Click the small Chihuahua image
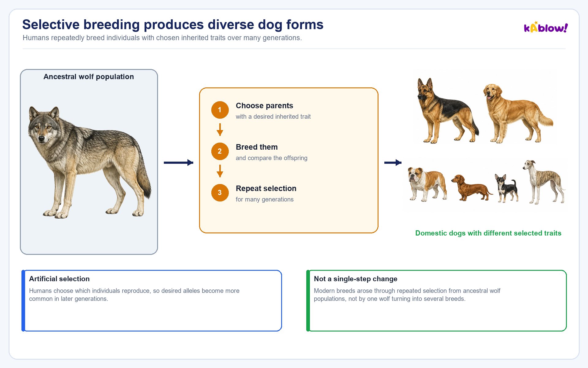The height and width of the screenshot is (368, 588). coord(507,188)
